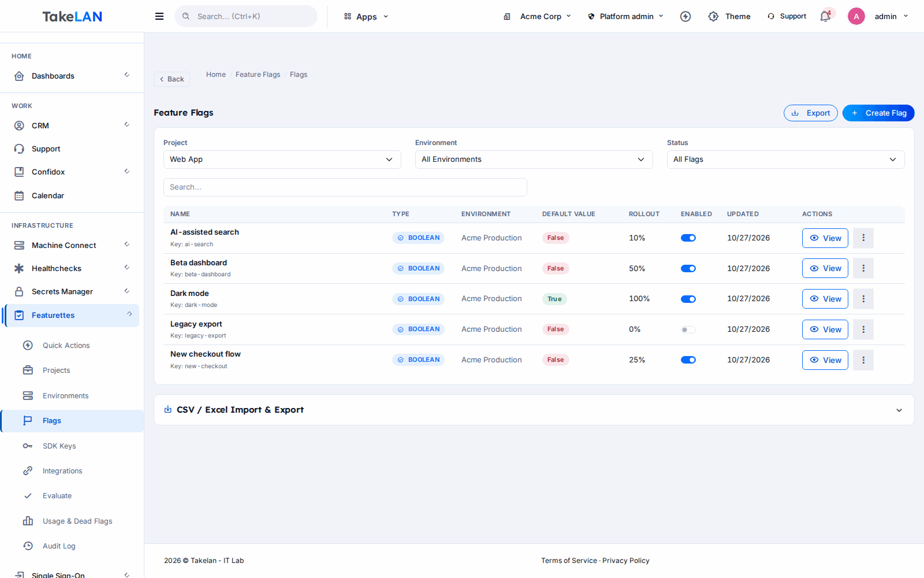Click the Export button

[x=811, y=113]
